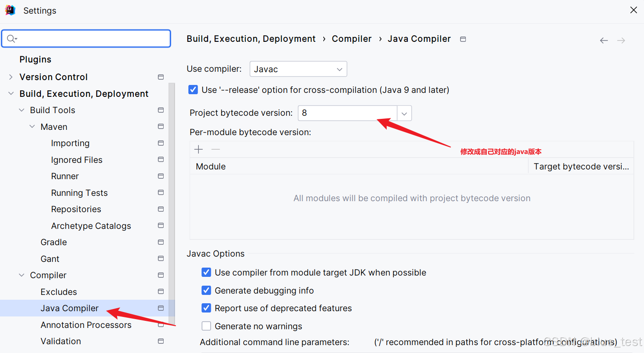The height and width of the screenshot is (353, 644).
Task: Click the plus icon to add a module entry
Action: (198, 149)
